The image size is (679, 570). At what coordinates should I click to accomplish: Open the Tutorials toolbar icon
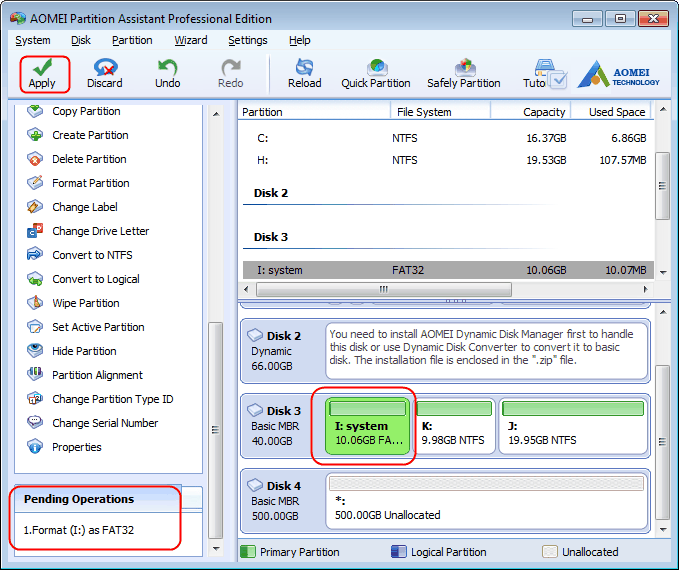coord(544,74)
